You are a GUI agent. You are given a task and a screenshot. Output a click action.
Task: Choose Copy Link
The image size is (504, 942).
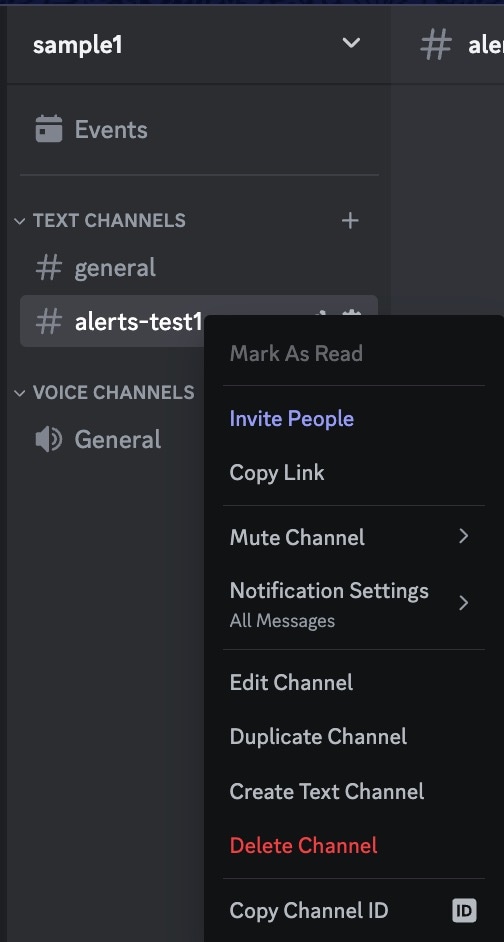pyautogui.click(x=354, y=472)
